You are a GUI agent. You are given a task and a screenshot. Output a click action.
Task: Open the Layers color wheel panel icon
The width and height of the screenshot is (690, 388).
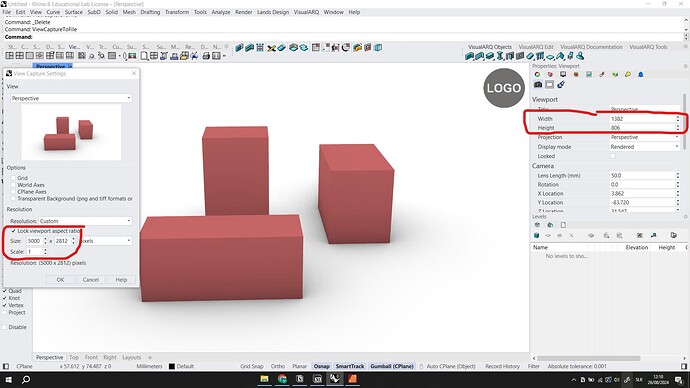(x=537, y=74)
